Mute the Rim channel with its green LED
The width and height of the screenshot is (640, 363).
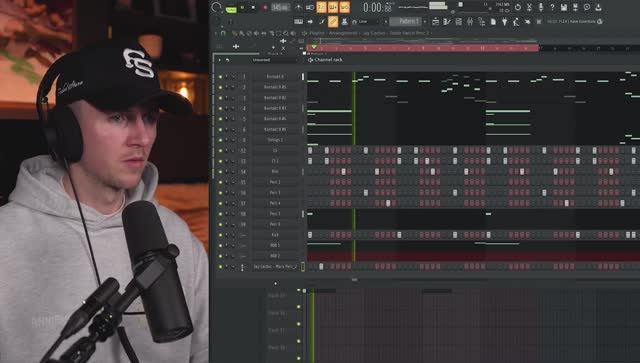pos(220,172)
